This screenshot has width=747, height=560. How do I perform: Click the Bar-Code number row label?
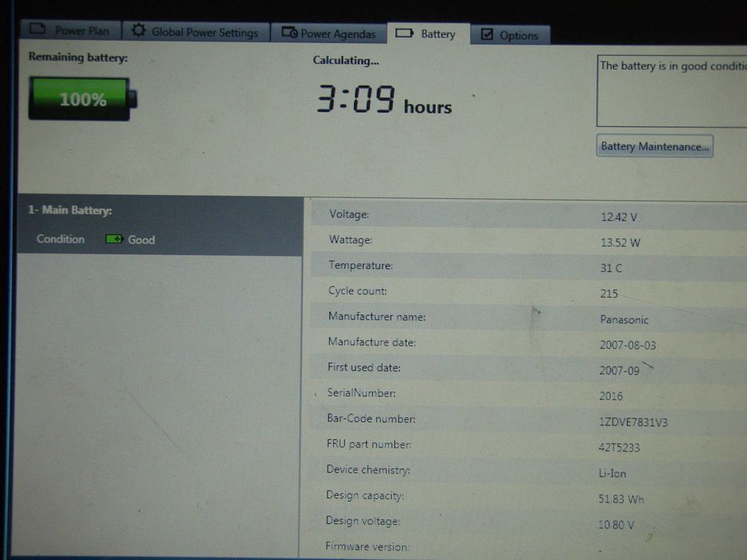pyautogui.click(x=371, y=418)
